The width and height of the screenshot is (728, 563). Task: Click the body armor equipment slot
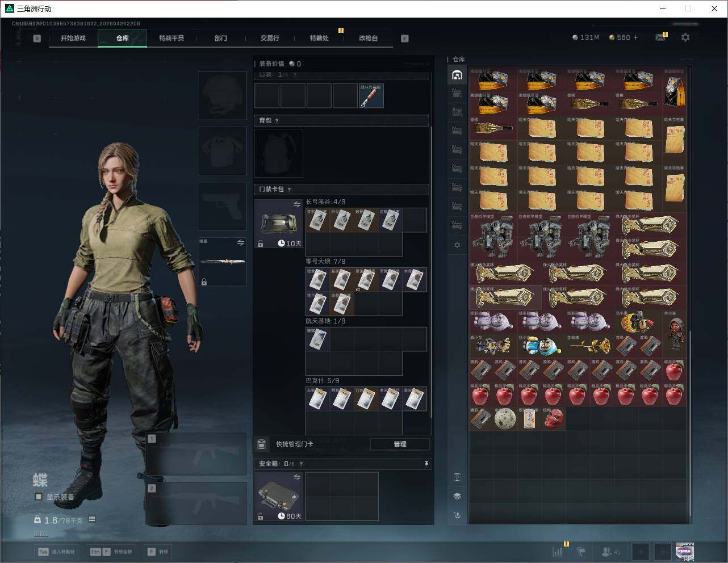click(222, 150)
